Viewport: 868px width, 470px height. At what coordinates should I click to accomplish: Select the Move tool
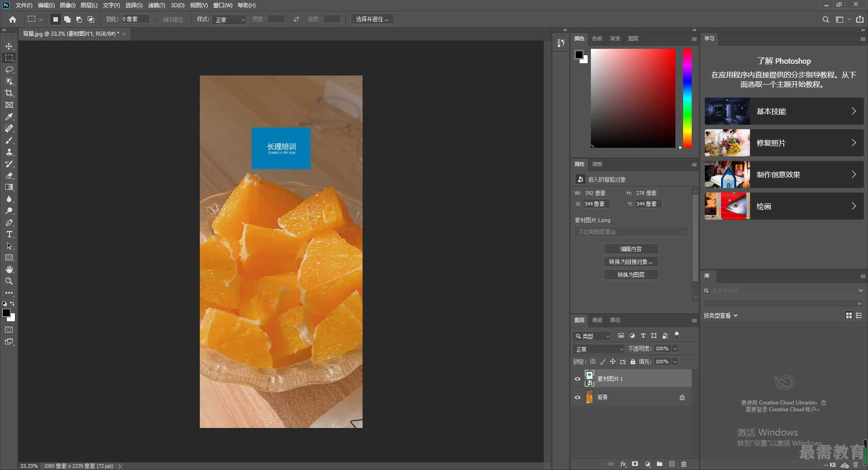click(9, 46)
